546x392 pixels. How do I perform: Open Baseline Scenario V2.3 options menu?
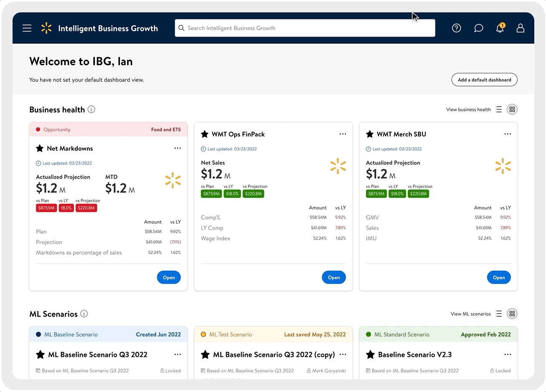coord(508,354)
